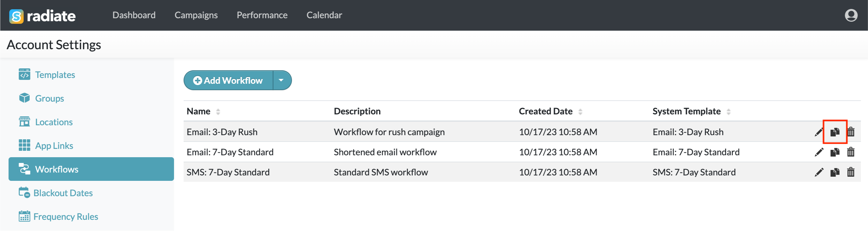Open the Locations settings link
The height and width of the screenshot is (231, 868).
click(54, 122)
